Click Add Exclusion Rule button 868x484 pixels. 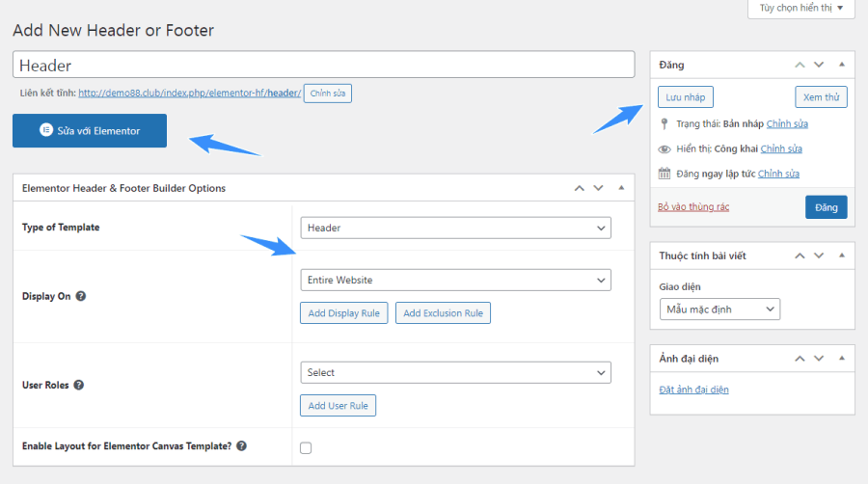coord(443,313)
